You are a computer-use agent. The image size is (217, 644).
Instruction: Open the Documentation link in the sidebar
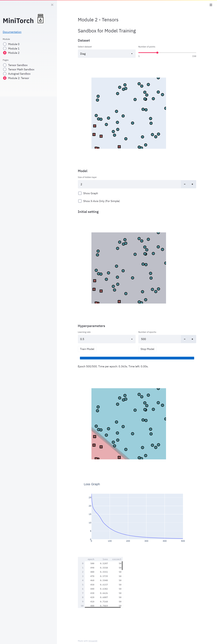click(12, 32)
